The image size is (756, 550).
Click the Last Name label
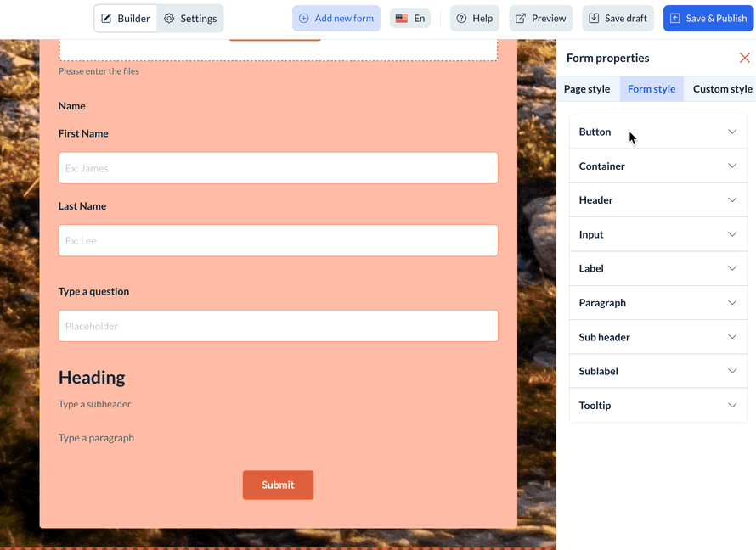(x=82, y=206)
